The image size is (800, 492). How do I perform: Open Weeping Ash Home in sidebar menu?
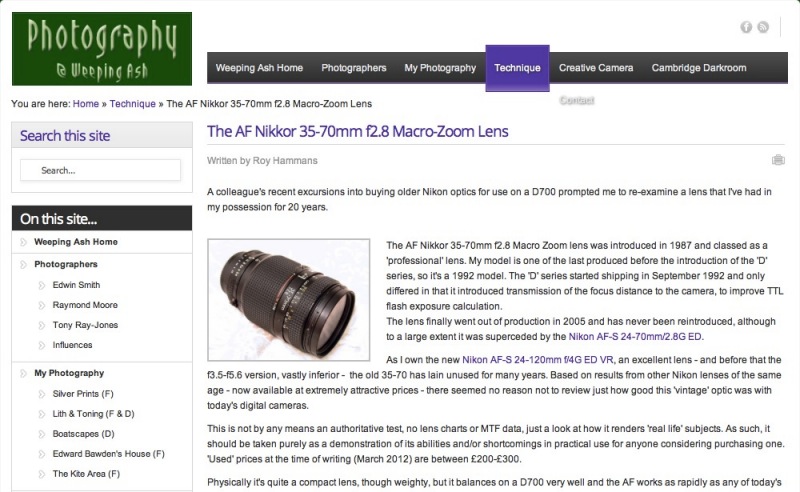point(76,242)
